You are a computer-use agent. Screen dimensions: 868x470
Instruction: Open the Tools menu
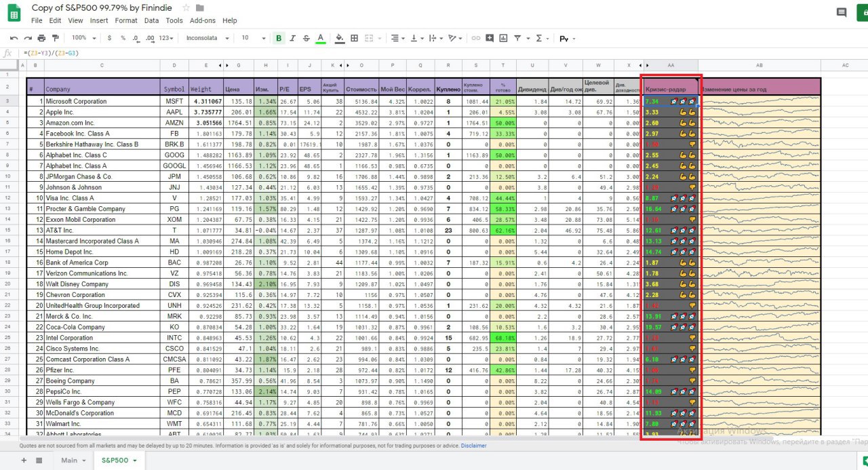coord(174,20)
